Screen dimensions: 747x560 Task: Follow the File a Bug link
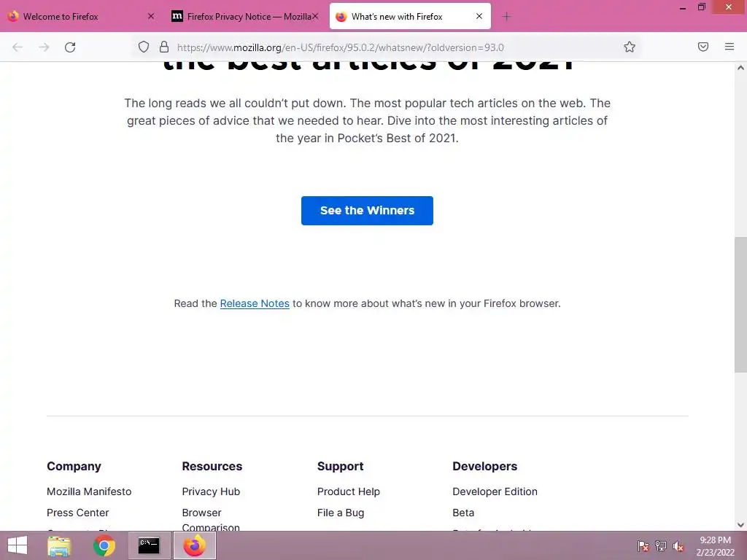(341, 513)
